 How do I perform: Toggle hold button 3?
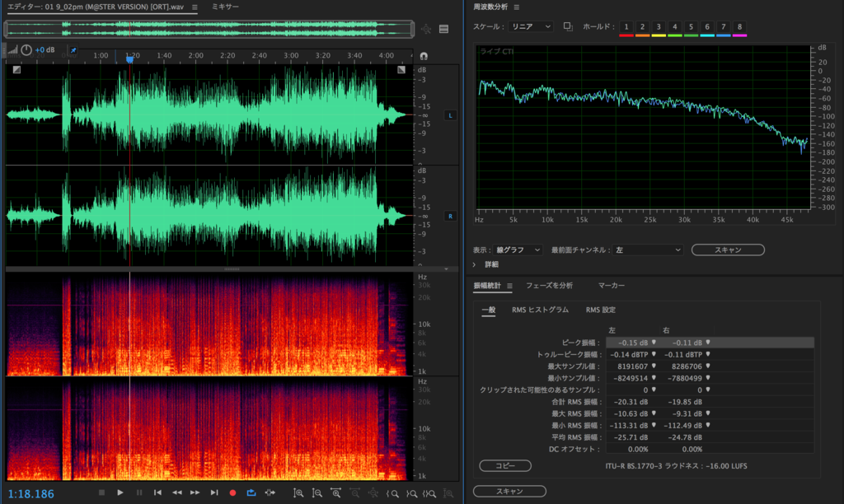click(659, 27)
